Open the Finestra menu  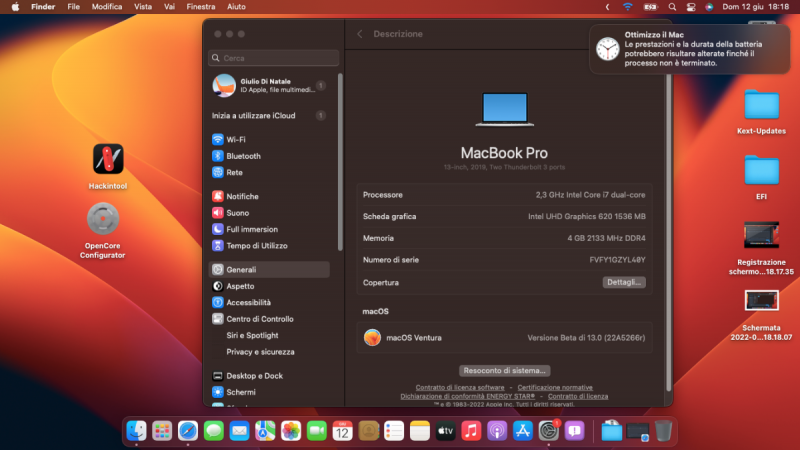click(x=201, y=7)
